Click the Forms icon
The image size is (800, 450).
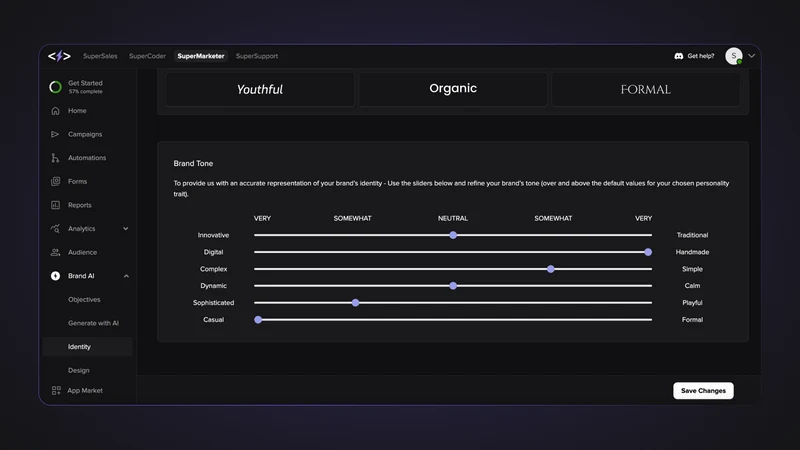55,181
